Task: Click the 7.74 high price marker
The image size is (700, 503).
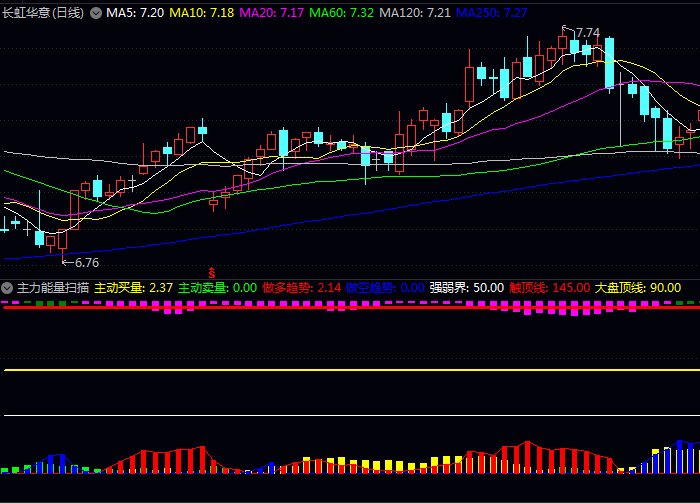Action: click(x=588, y=33)
